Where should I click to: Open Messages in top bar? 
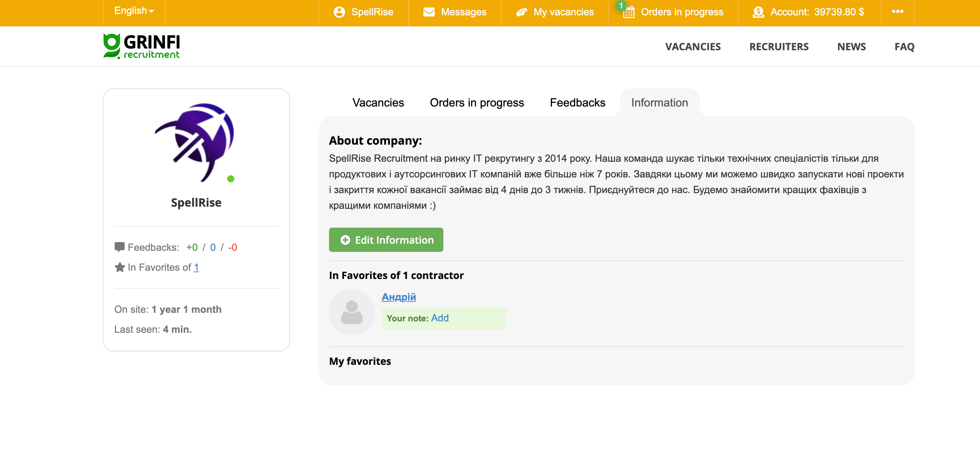click(455, 12)
